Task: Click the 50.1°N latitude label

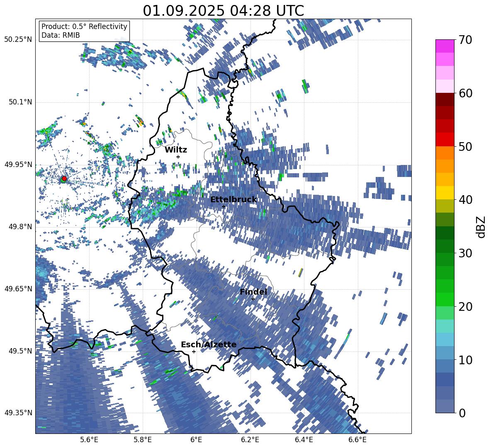Action: tap(21, 102)
